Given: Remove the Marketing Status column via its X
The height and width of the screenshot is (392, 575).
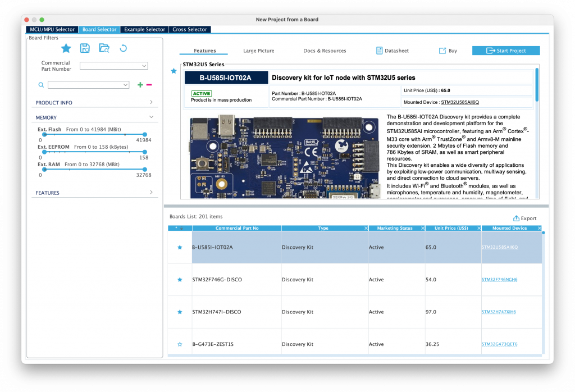Looking at the screenshot, I should (423, 228).
